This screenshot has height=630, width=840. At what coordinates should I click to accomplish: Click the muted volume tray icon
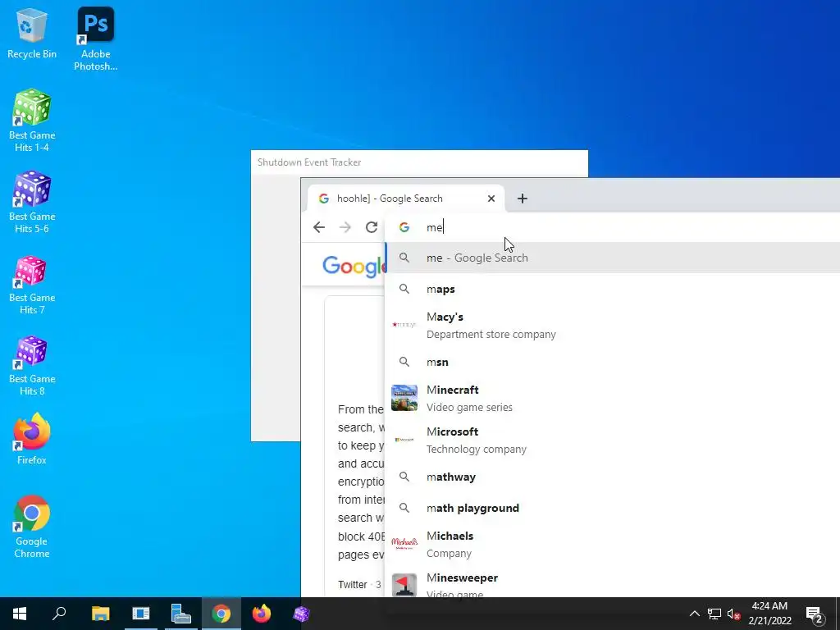pyautogui.click(x=733, y=614)
